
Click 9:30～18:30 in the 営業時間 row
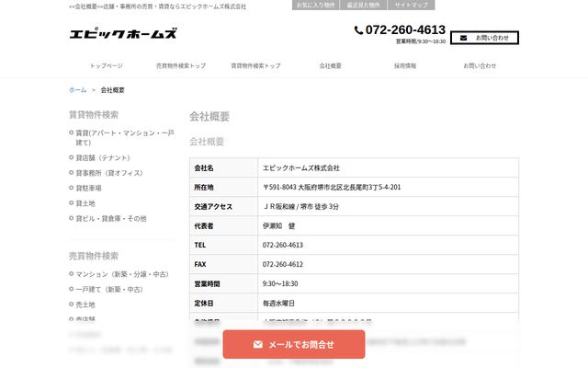coord(280,284)
